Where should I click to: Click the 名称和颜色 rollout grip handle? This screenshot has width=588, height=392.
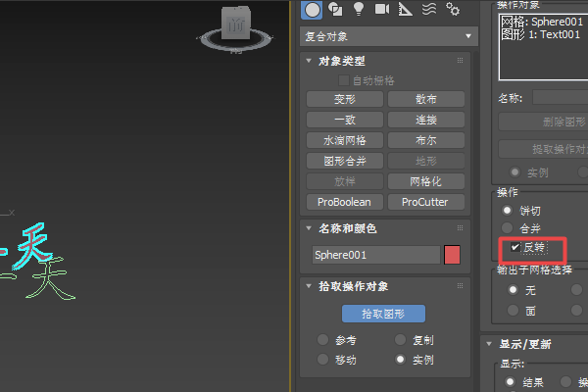[x=461, y=228]
